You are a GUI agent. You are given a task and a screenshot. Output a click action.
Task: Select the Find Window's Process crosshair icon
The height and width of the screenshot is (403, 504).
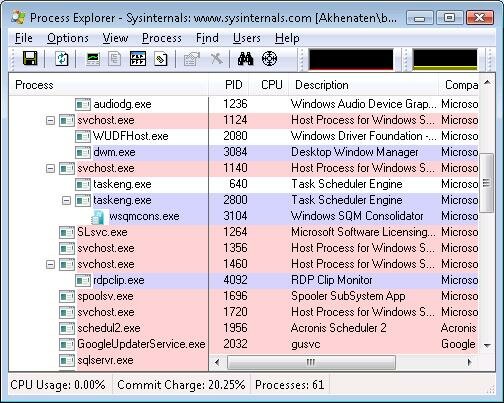269,59
